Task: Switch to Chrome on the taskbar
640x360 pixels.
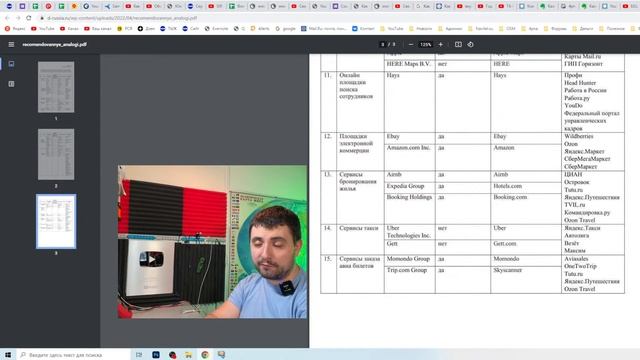Action: coord(205,355)
